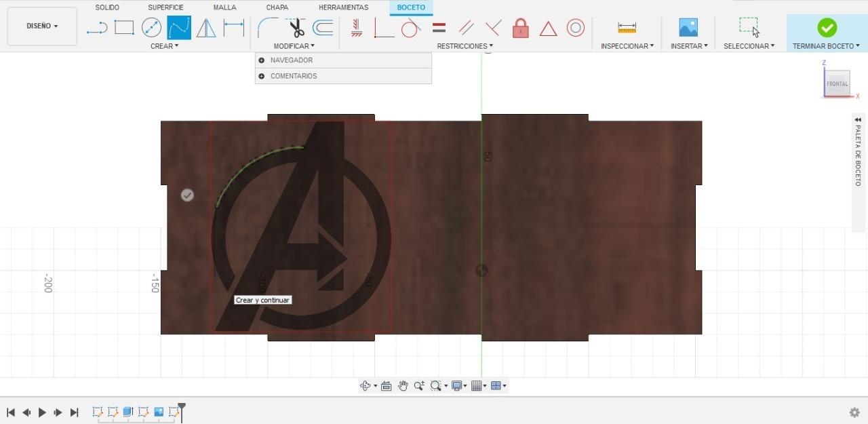The width and height of the screenshot is (868, 424).
Task: Activate the Orbit navigation tool
Action: (x=366, y=386)
